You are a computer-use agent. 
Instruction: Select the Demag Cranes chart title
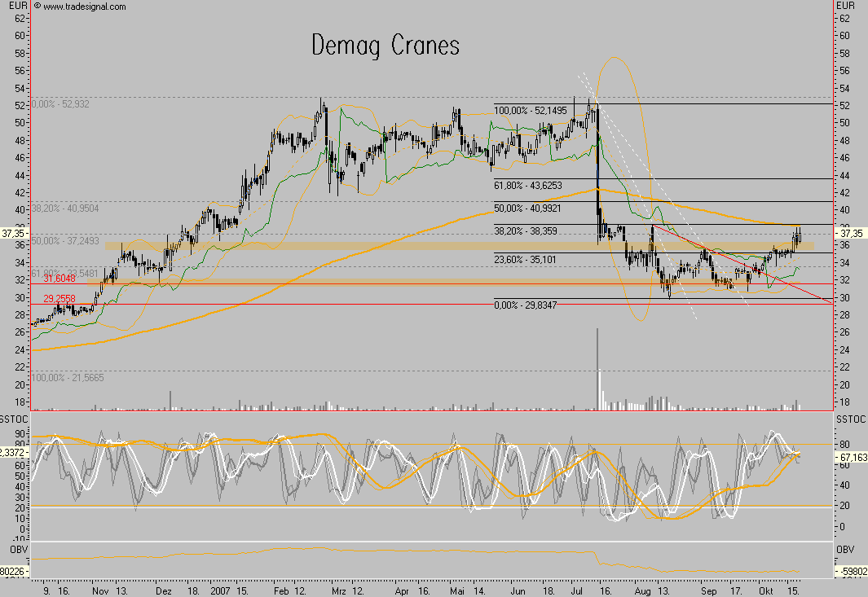pos(386,45)
